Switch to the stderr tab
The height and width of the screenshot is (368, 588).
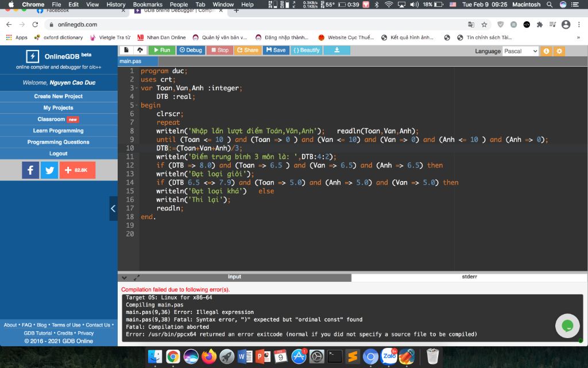[x=469, y=277]
